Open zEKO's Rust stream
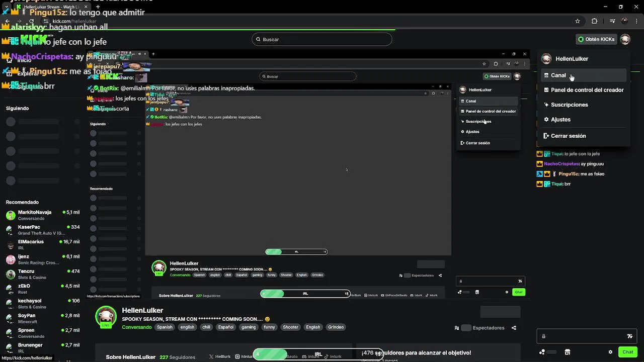 tap(42, 289)
